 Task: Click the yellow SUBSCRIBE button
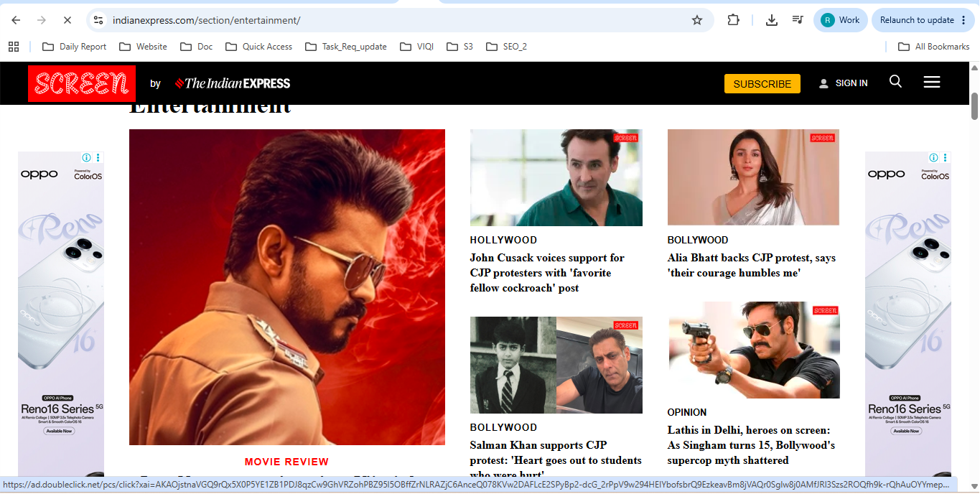click(762, 83)
